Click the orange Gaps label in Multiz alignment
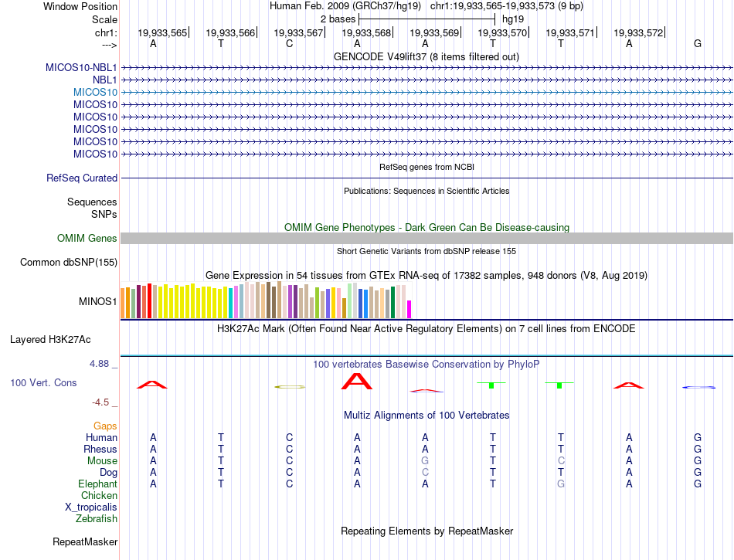 pyautogui.click(x=105, y=426)
